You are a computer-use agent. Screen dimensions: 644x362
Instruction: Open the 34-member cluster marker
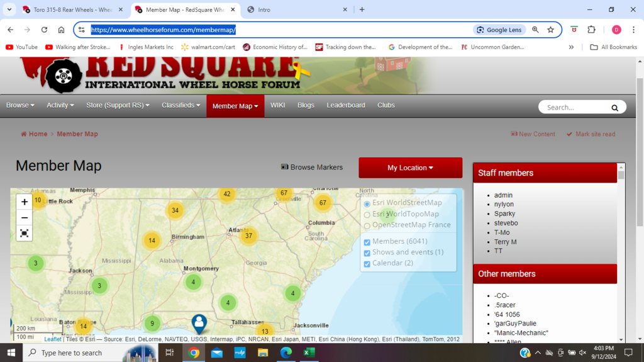175,210
